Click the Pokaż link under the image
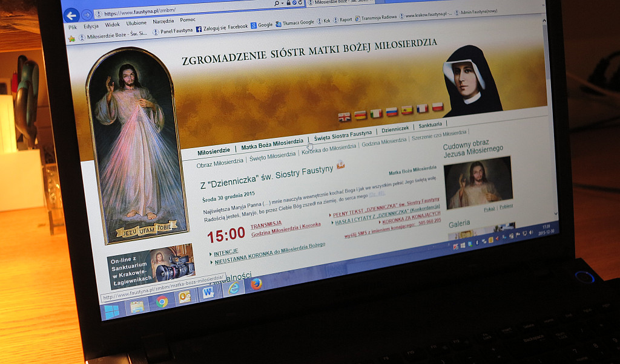The height and width of the screenshot is (364, 620). [x=489, y=209]
